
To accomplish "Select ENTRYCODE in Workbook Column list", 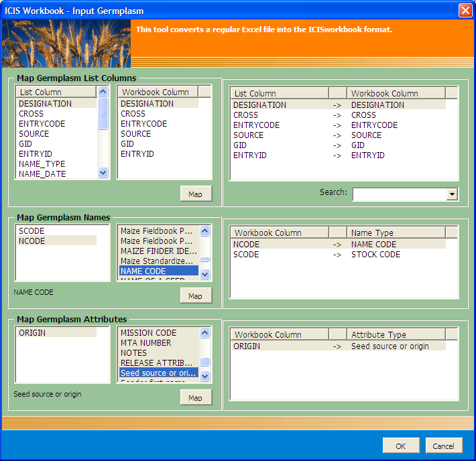I will 144,124.
